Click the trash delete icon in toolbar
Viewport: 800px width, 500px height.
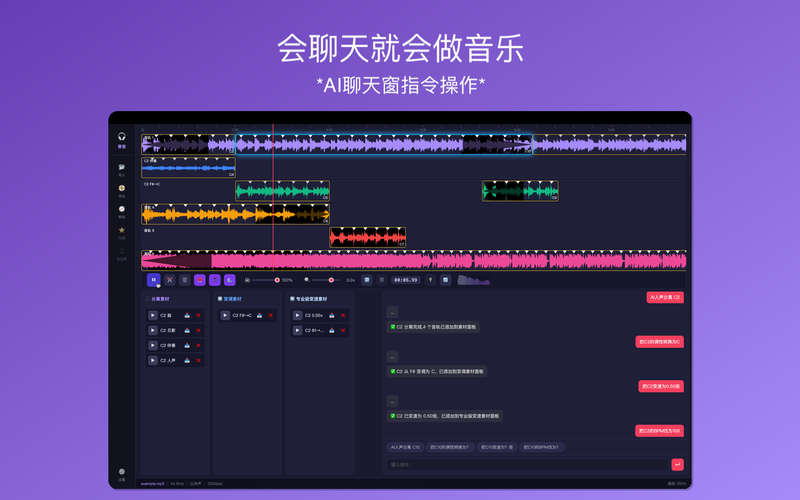185,280
